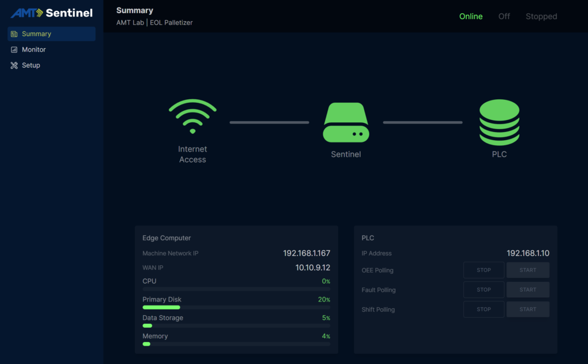Click the PLC database stack icon
The height and width of the screenshot is (364, 588).
point(499,122)
